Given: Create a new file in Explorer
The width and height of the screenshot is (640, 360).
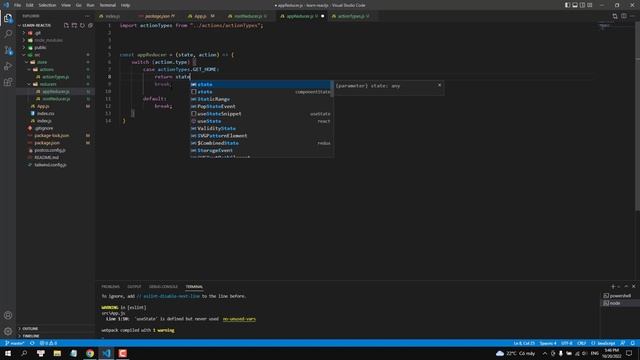Looking at the screenshot, I should coord(66,25).
